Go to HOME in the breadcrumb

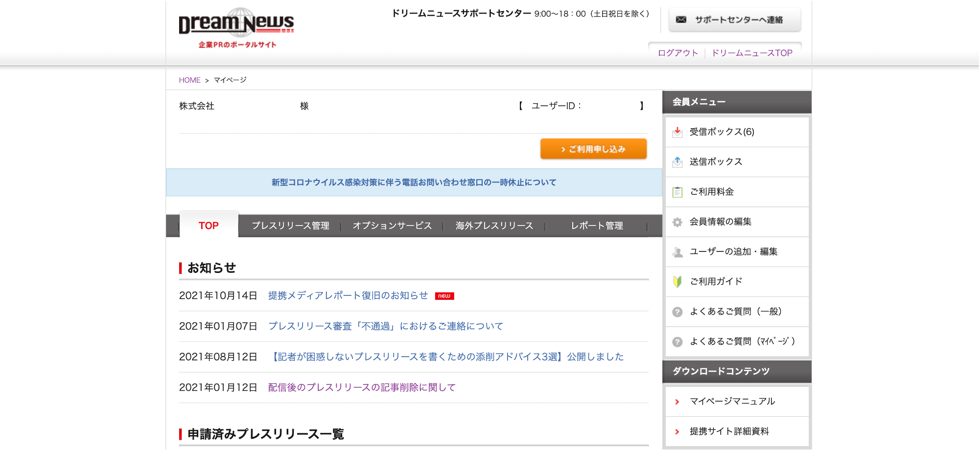[x=189, y=80]
